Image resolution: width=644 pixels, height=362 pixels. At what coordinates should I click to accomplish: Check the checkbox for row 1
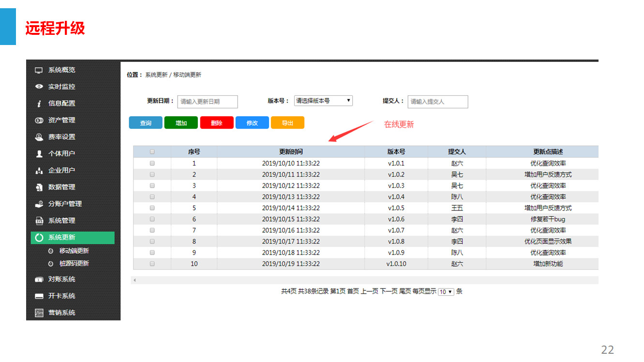pyautogui.click(x=152, y=164)
